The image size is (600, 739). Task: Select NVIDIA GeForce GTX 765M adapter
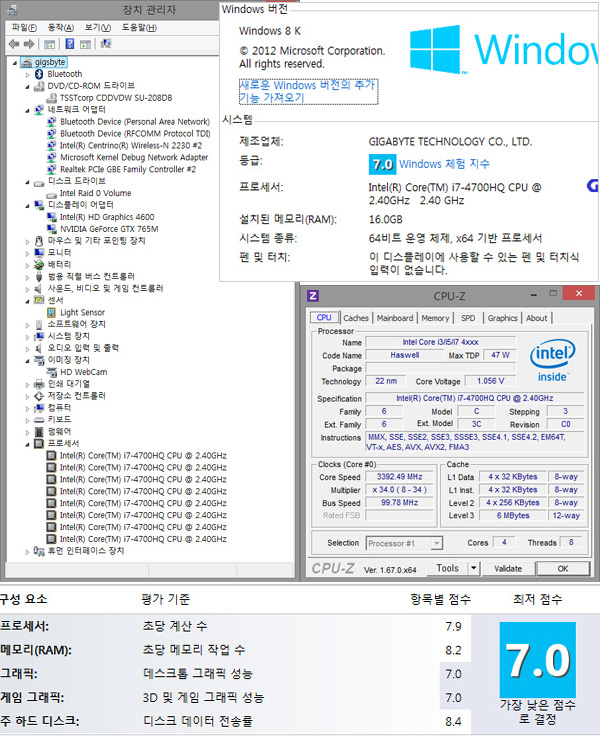click(x=109, y=229)
